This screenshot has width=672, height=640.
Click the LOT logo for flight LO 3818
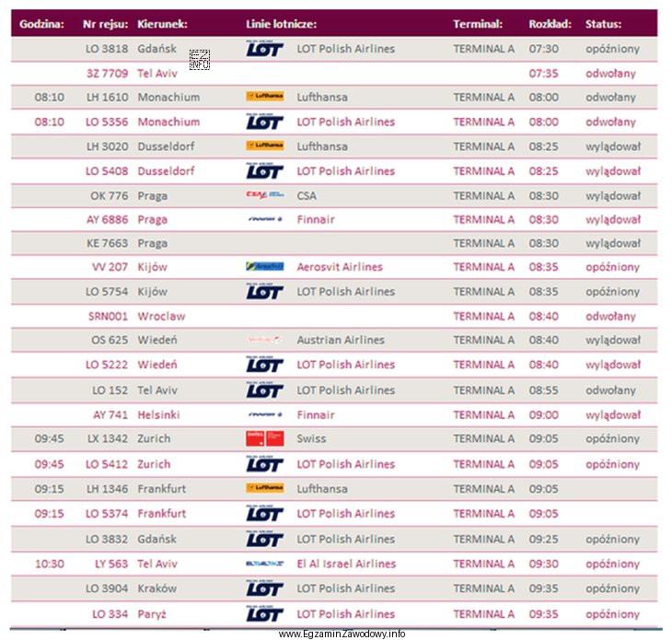click(265, 49)
